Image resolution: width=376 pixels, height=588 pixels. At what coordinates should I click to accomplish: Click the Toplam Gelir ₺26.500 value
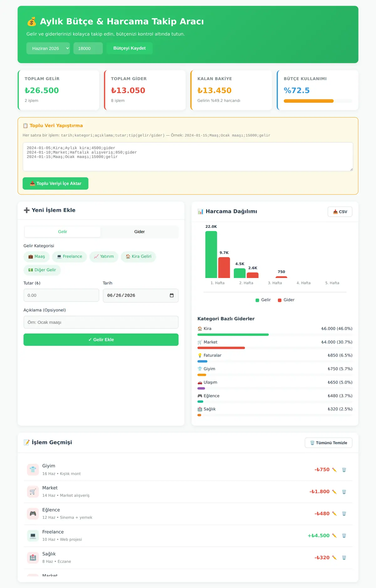coord(42,90)
